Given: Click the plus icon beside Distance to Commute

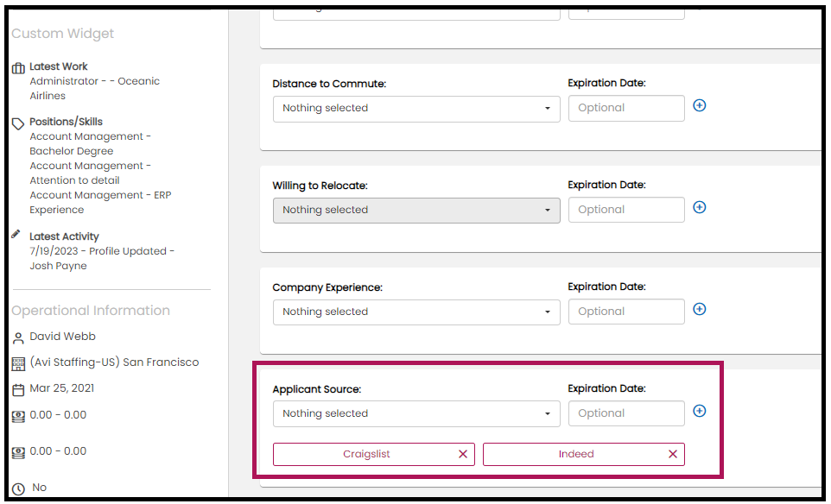Looking at the screenshot, I should coord(700,105).
